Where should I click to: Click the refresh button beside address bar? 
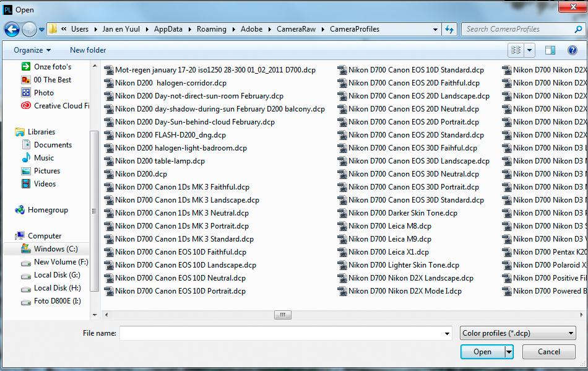pyautogui.click(x=449, y=29)
